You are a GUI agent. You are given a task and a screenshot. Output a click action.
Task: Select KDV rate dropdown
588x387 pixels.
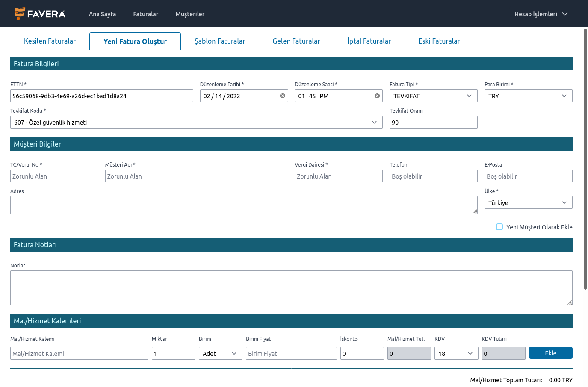pyautogui.click(x=456, y=353)
